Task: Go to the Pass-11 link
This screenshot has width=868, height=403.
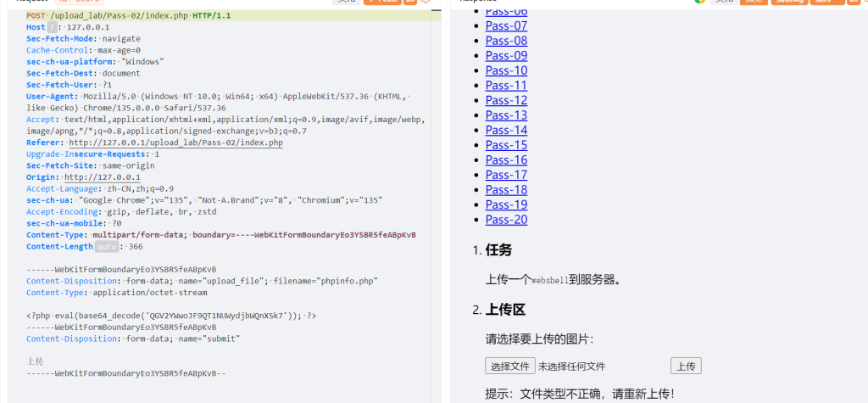Action: [x=507, y=86]
